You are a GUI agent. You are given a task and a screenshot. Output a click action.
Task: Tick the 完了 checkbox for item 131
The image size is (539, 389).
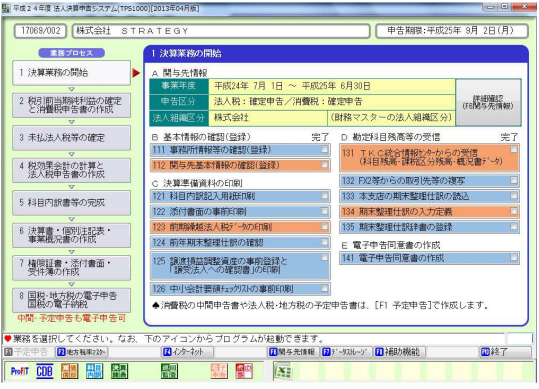tap(514, 149)
